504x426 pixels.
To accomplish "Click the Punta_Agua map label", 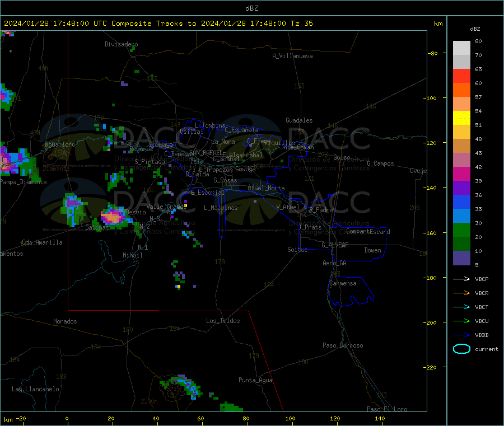I will point(255,380).
